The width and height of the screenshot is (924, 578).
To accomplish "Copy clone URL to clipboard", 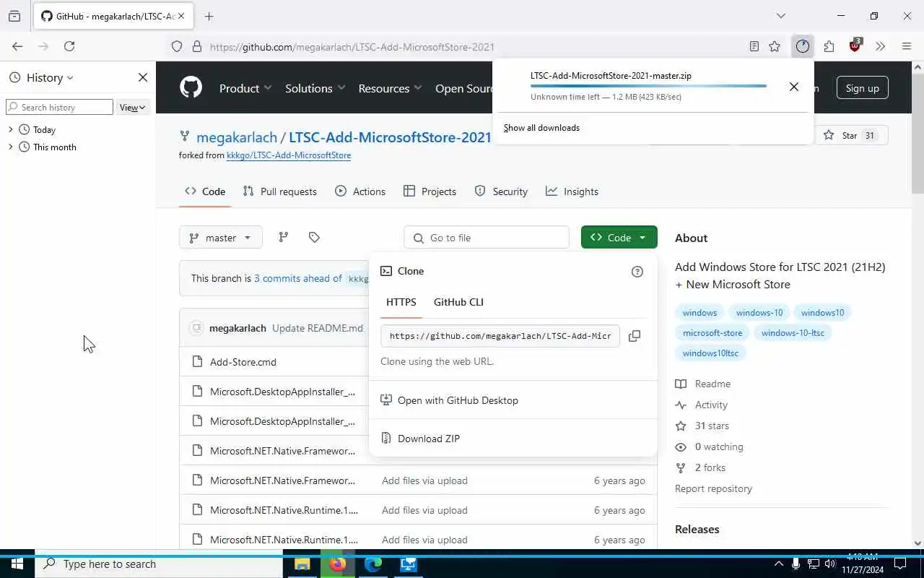I will coord(635,336).
